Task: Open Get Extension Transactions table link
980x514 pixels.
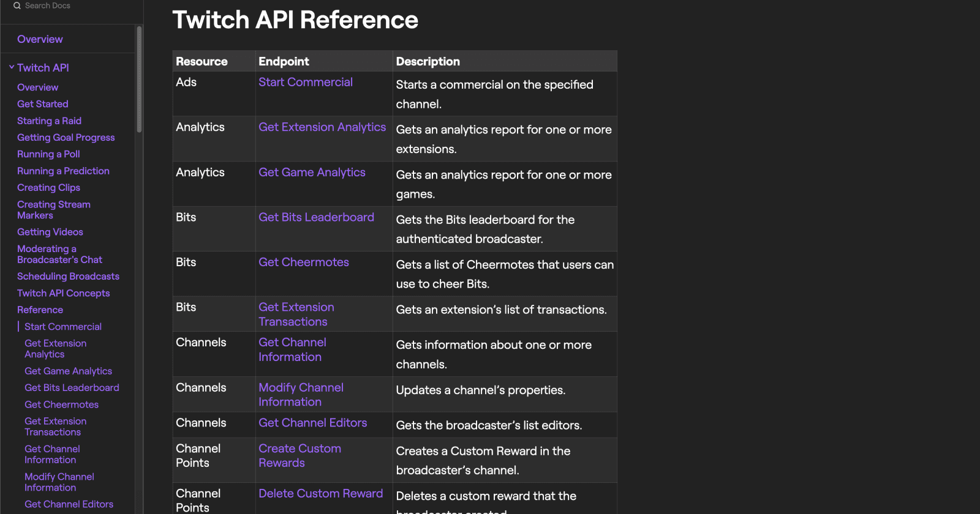Action: (296, 315)
